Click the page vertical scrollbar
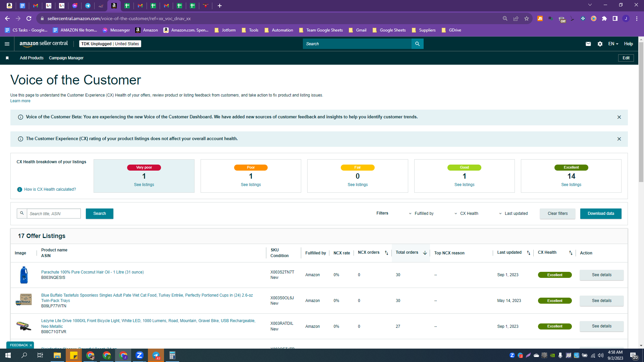Screen dimensions: 644x362 641,112
